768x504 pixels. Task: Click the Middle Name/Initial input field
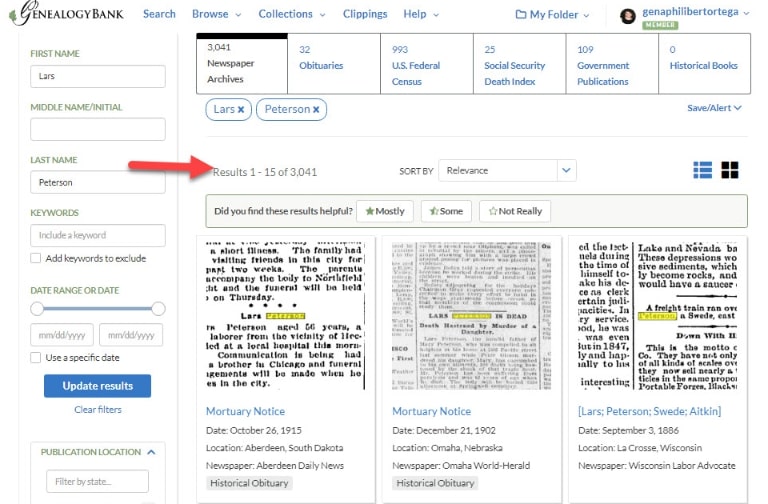click(x=98, y=129)
